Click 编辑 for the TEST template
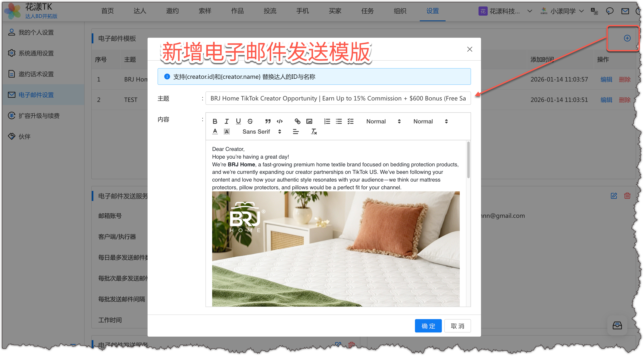 (x=606, y=100)
